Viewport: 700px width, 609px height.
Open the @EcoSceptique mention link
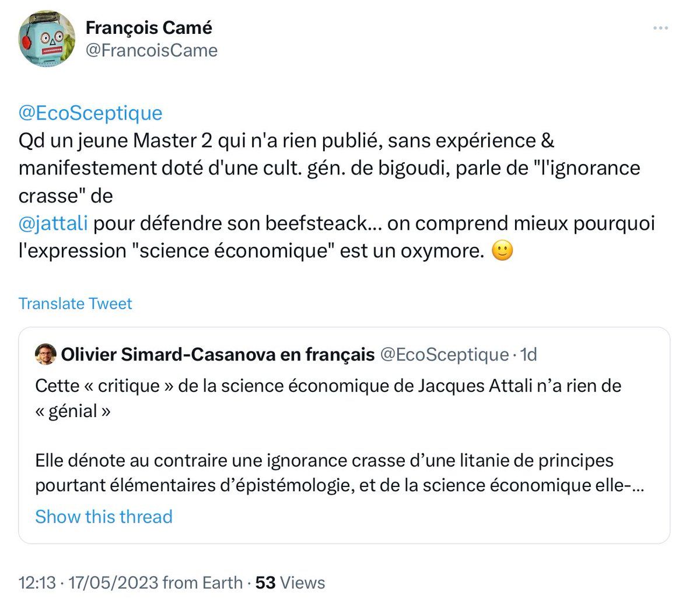pos(90,113)
